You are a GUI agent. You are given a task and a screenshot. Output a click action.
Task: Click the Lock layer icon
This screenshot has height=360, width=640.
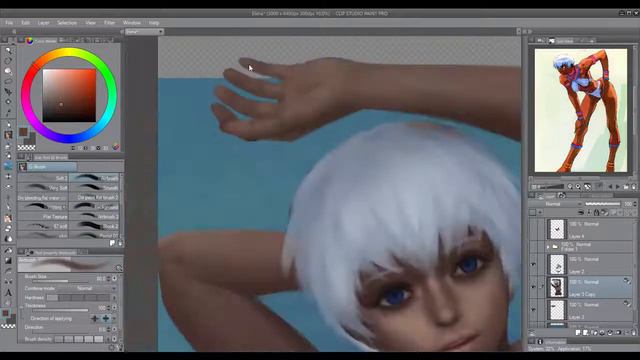click(596, 212)
